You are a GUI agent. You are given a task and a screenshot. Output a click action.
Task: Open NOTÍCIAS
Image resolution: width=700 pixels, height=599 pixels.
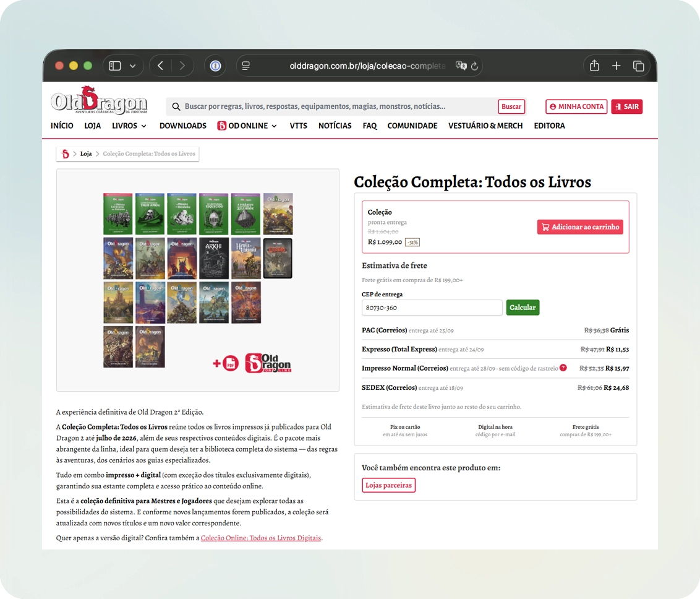335,126
